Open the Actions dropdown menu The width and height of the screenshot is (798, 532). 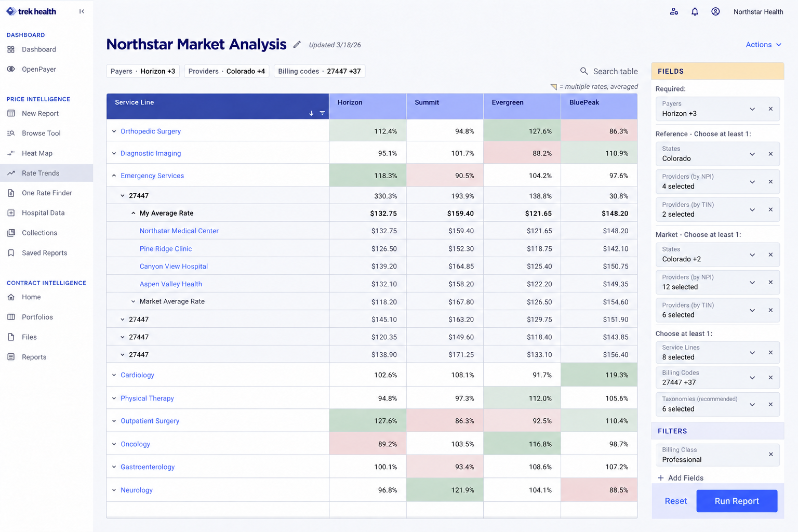point(763,45)
